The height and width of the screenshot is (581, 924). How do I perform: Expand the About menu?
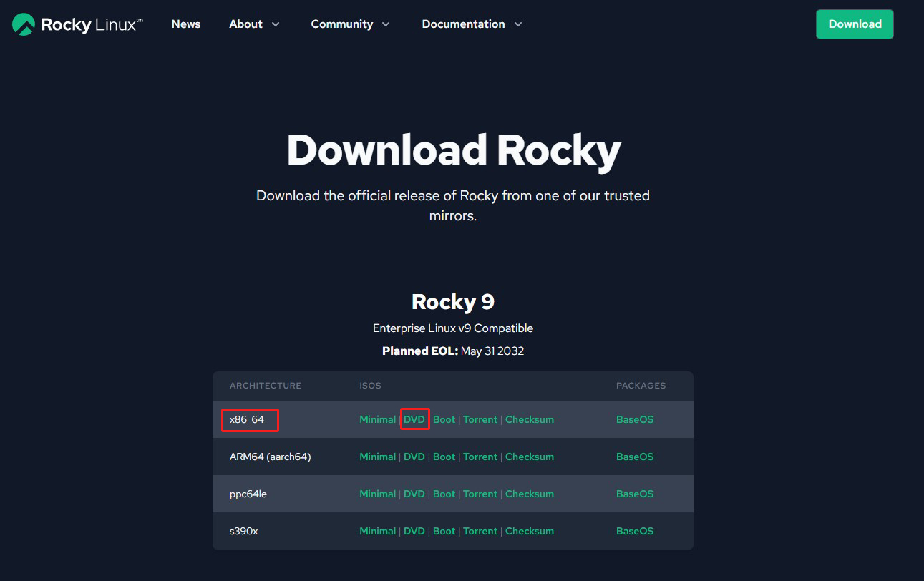[254, 24]
